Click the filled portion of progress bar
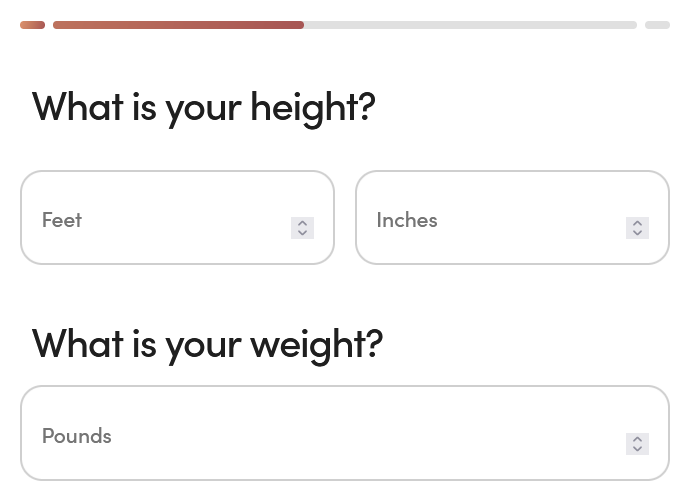This screenshot has height=502, width=689. (x=178, y=25)
